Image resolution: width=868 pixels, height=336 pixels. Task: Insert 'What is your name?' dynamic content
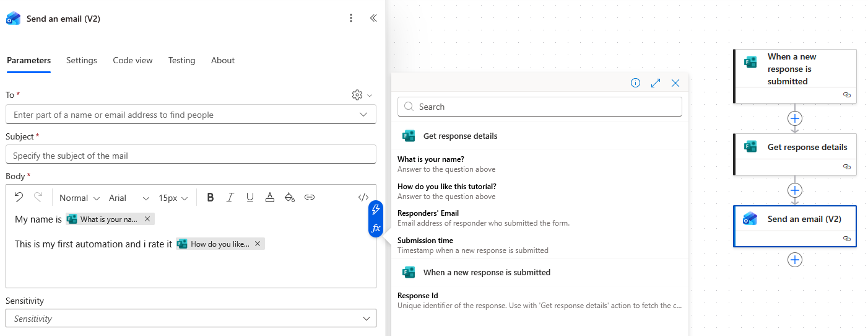coord(540,164)
